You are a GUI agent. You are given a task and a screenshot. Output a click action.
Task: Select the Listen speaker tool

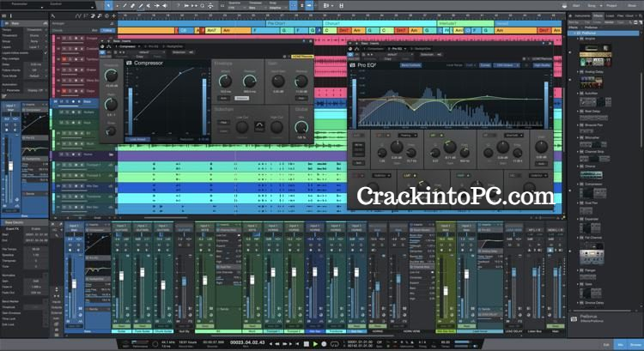165,5
